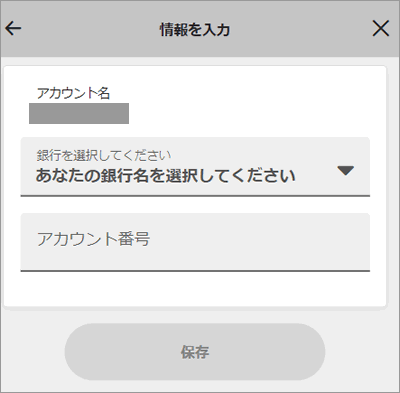400x393 pixels.
Task: Click the grey background below the card
Action: click(360, 350)
